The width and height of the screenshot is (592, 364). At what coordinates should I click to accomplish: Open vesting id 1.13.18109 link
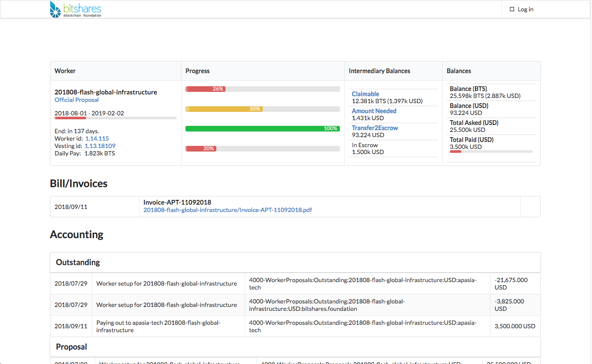point(100,146)
